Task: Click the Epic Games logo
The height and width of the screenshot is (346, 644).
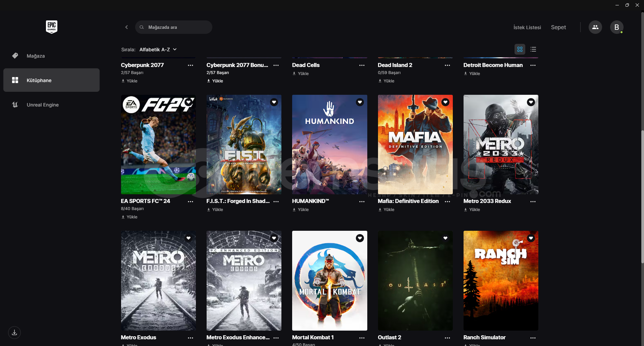Action: (x=52, y=27)
